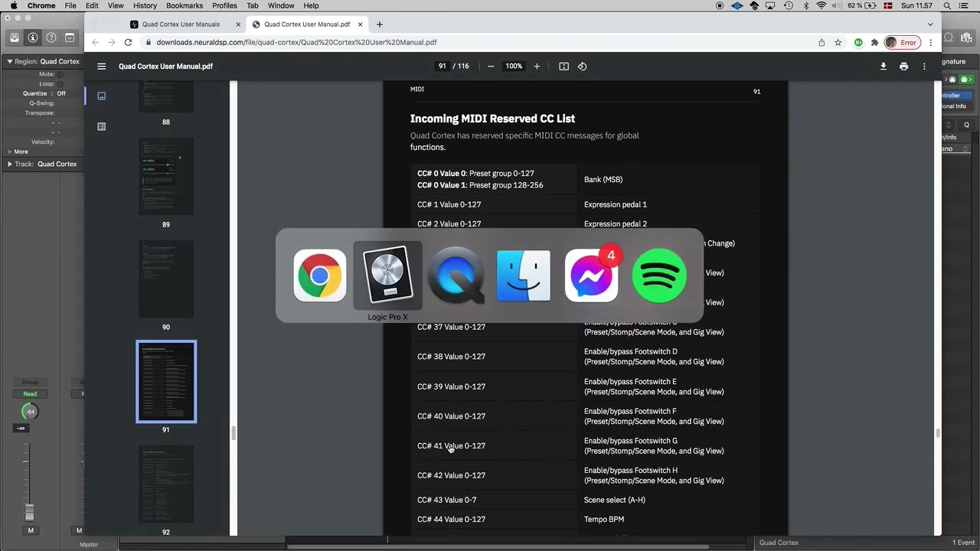
Task: Open page 88 thumbnail
Action: (x=166, y=97)
